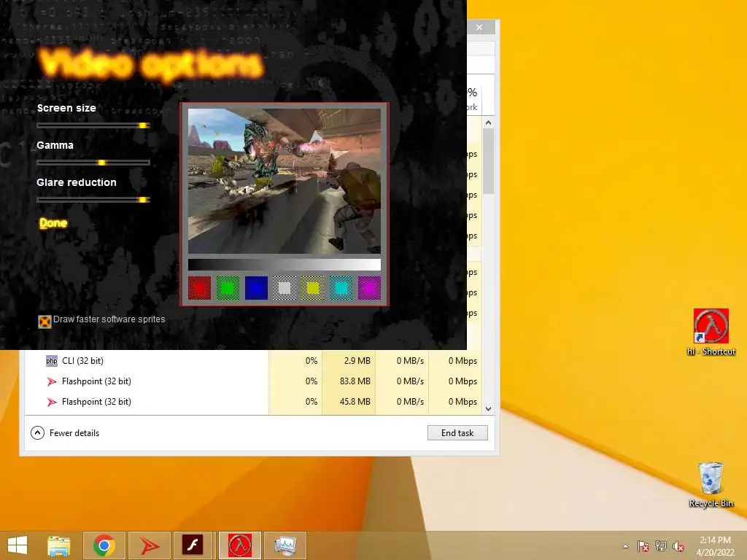747x560 pixels.
Task: Click the white color test swatch
Action: tap(285, 287)
